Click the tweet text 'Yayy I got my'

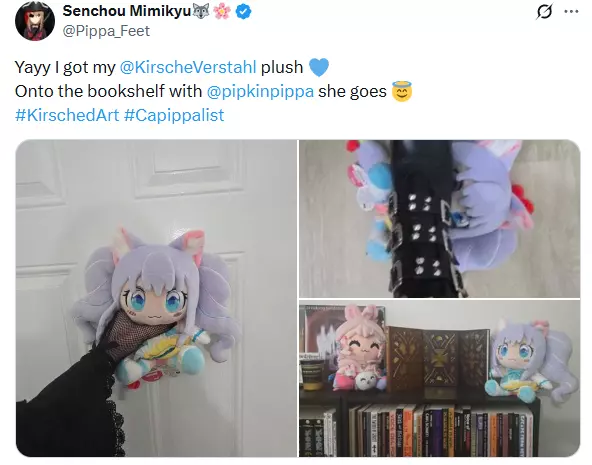coord(65,68)
